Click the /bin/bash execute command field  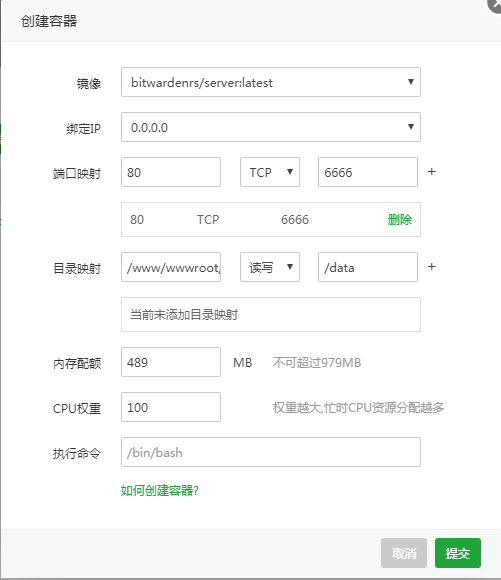[x=271, y=452]
